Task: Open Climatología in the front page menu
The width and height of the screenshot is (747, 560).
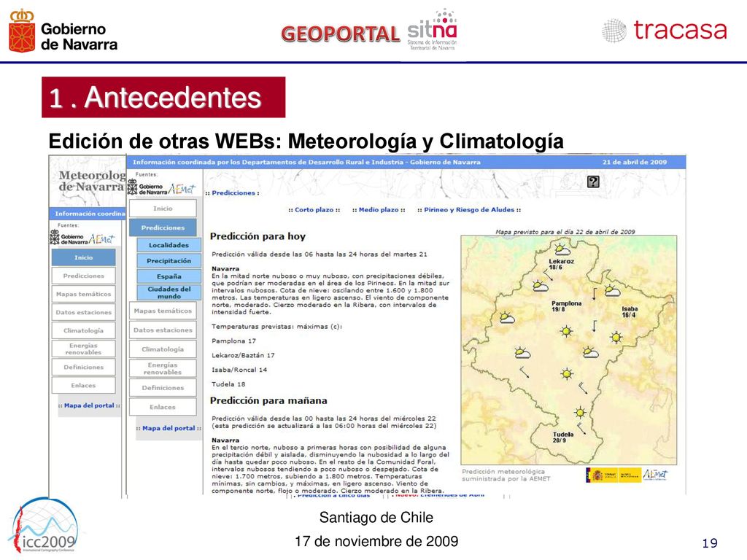Action: [163, 349]
